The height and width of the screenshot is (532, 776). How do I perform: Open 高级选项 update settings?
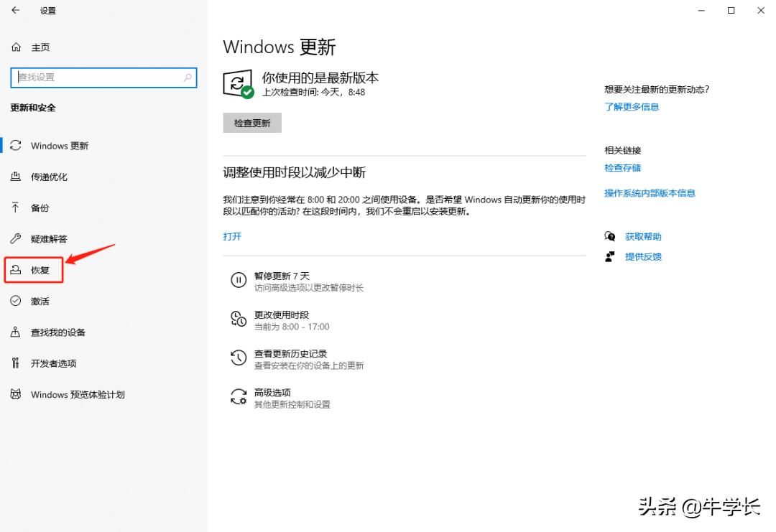coord(273,393)
